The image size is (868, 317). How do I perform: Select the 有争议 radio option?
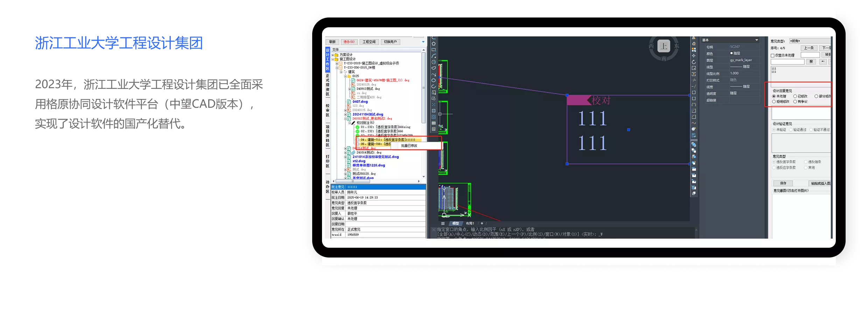coord(795,101)
